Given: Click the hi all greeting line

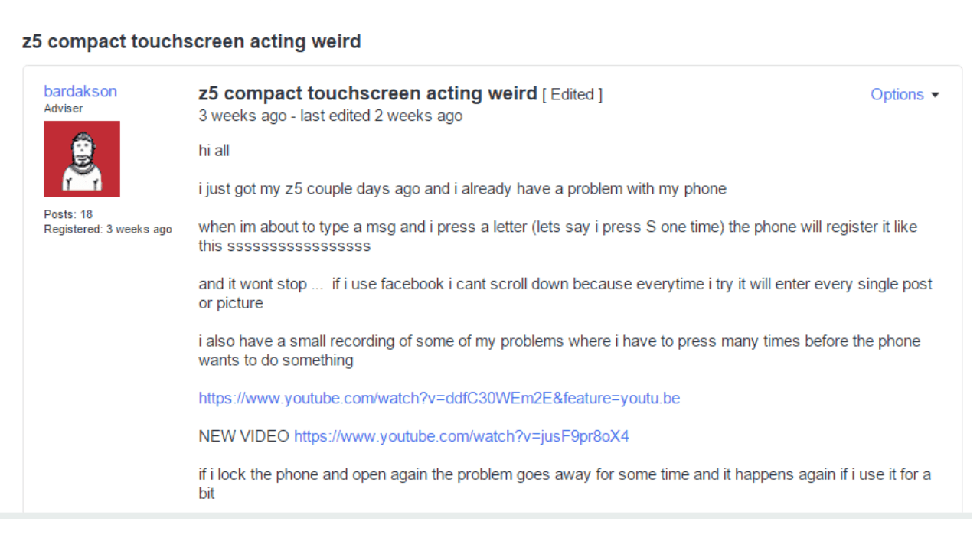Looking at the screenshot, I should (212, 150).
